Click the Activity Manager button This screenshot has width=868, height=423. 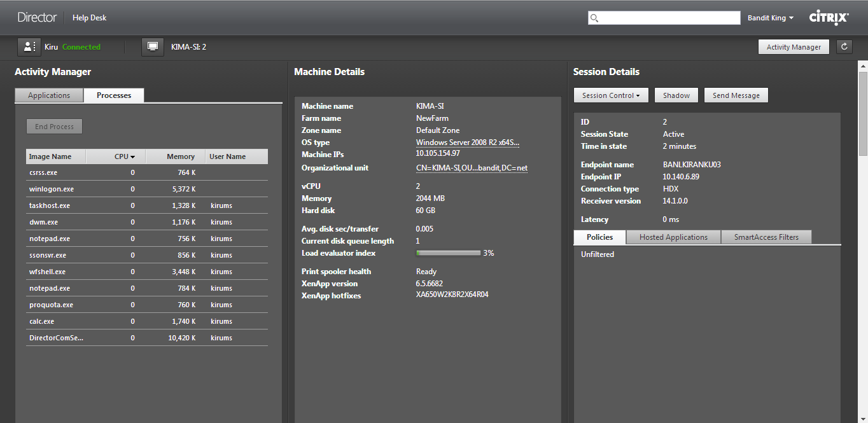click(794, 47)
